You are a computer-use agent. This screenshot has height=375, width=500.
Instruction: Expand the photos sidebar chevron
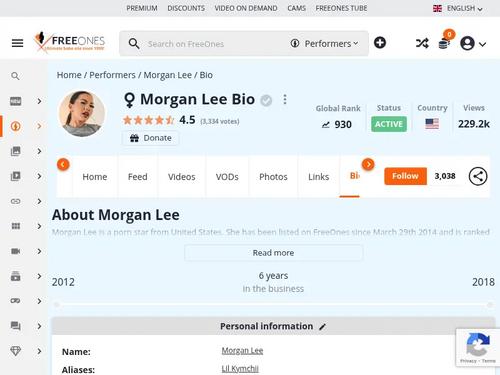point(39,151)
